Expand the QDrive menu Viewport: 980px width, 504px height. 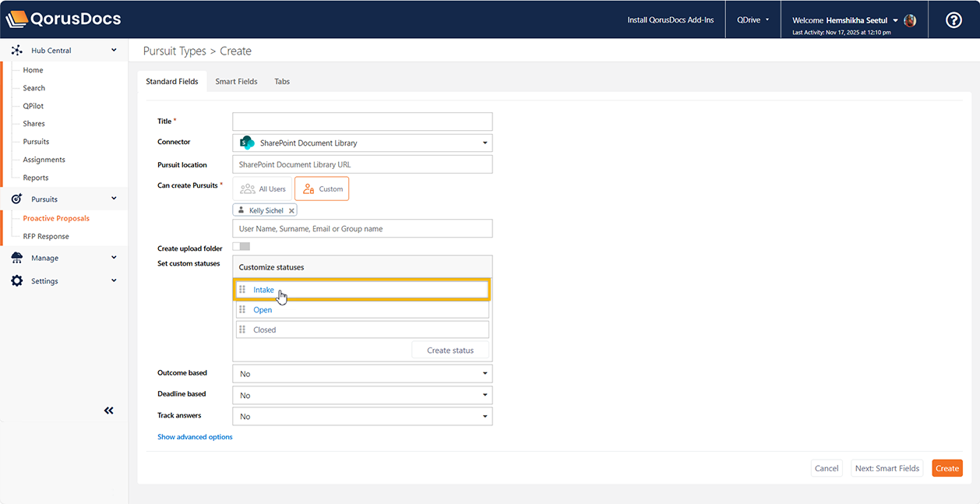[x=753, y=20]
